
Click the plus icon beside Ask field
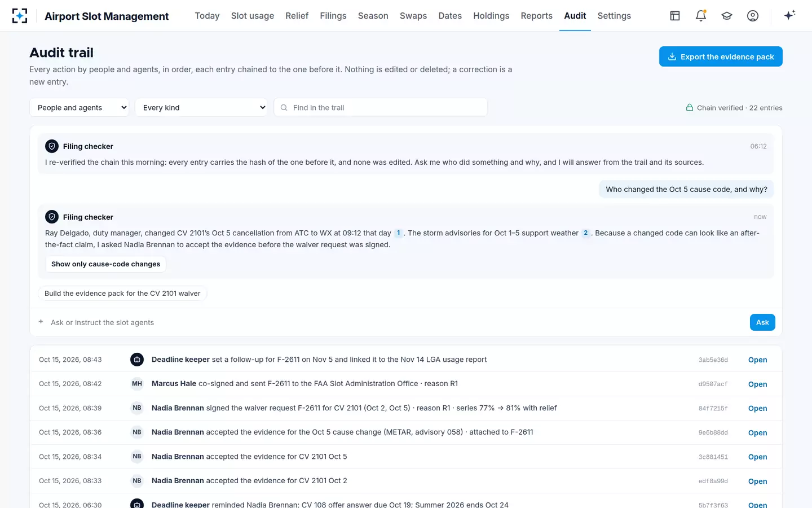[41, 322]
